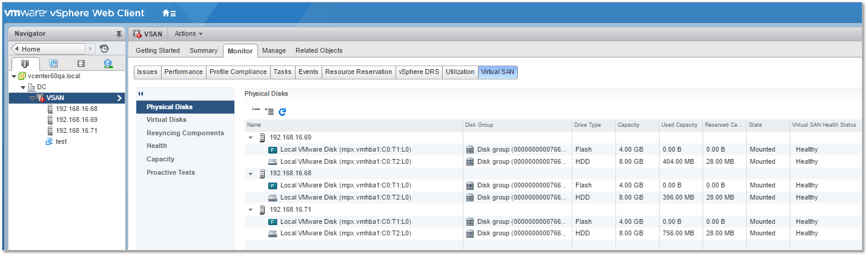Select Physical Disks in side menu
This screenshot has width=868, height=256.
coord(185,107)
